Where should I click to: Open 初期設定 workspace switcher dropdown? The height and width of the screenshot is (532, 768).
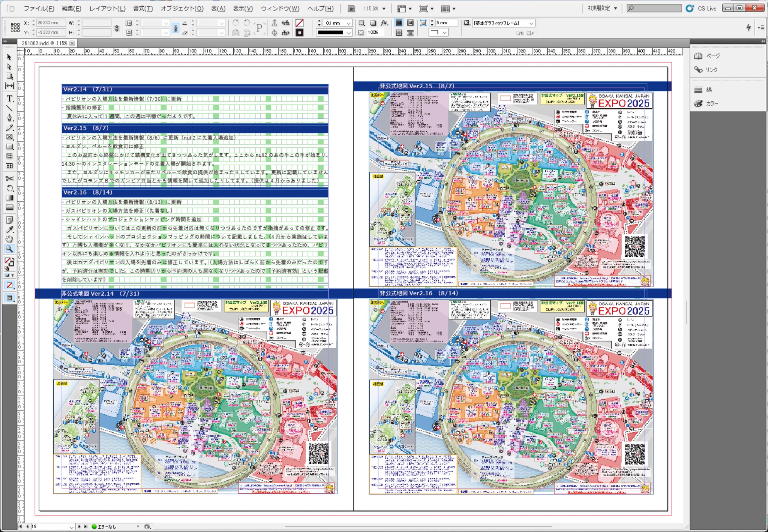pyautogui.click(x=603, y=8)
